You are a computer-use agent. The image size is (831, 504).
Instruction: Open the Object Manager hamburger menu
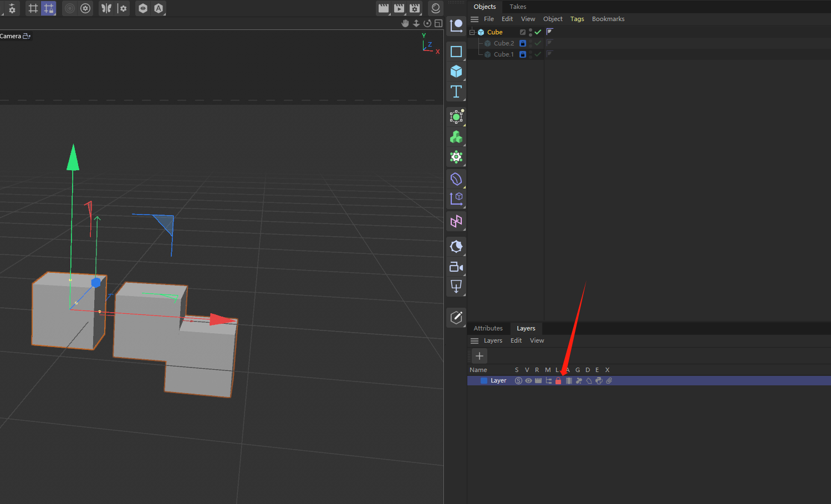tap(475, 19)
